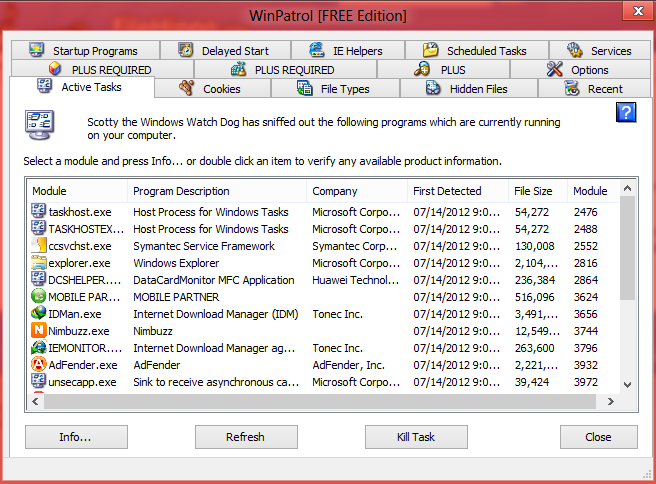Close the WinPatrol window

click(638, 11)
